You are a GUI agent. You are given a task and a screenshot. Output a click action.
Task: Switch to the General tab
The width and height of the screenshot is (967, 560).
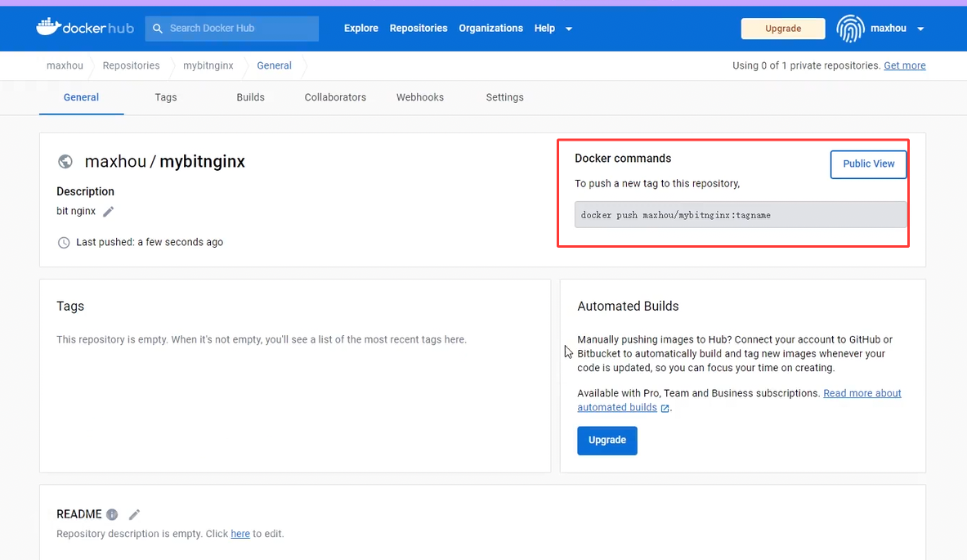coord(82,97)
